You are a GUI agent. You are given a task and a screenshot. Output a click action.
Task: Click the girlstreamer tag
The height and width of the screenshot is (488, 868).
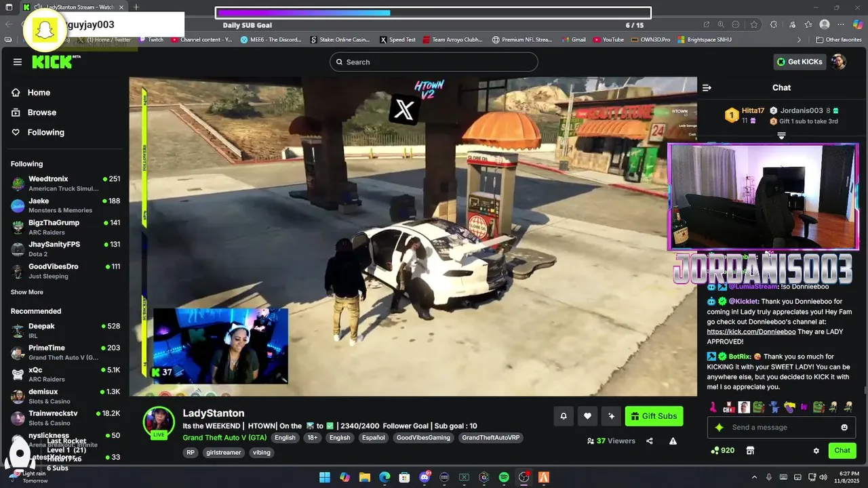(224, 453)
